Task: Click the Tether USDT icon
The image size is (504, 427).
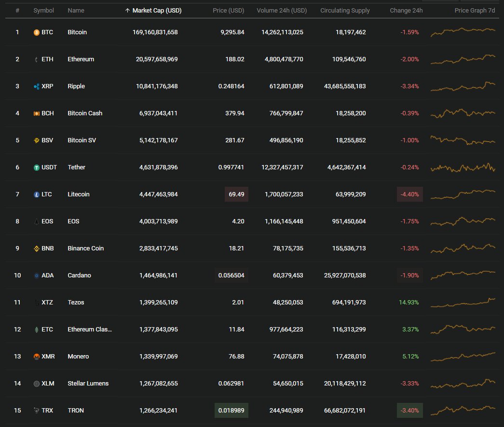Action: pos(36,167)
